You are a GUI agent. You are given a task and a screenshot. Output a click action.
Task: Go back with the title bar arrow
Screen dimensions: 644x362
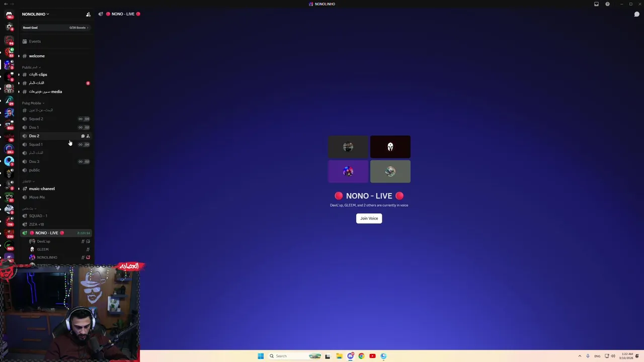[x=5, y=4]
